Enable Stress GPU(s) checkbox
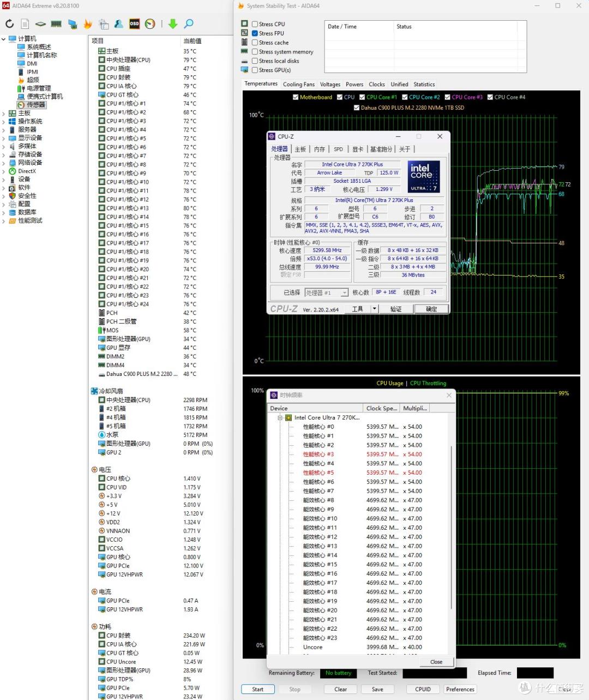The width and height of the screenshot is (589, 700). [255, 70]
